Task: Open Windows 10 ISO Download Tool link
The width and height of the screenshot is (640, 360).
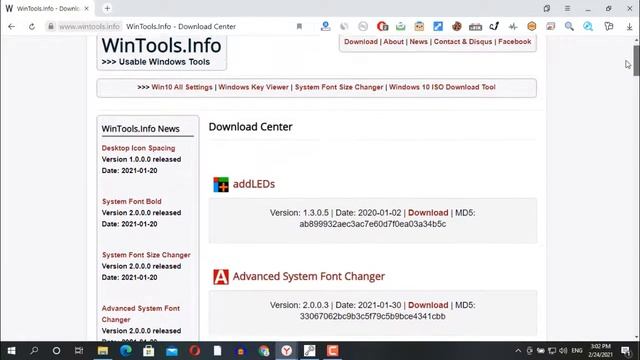Action: tap(442, 87)
